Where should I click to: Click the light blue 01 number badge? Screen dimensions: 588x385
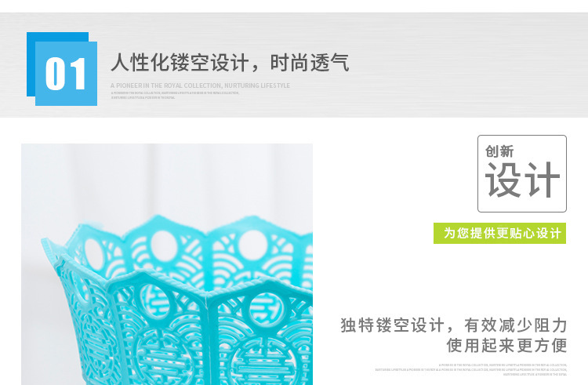[66, 74]
